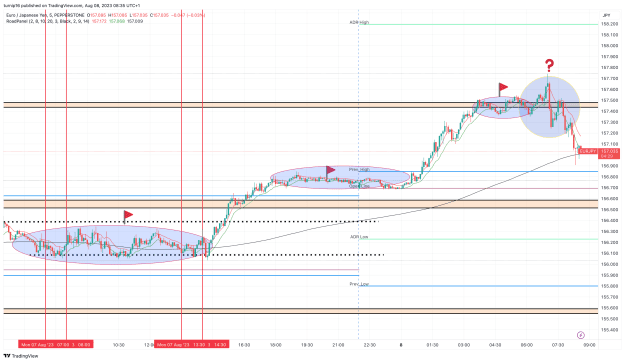625x362 pixels.
Task: Click the 16:30 time axis label
Action: coord(244,345)
